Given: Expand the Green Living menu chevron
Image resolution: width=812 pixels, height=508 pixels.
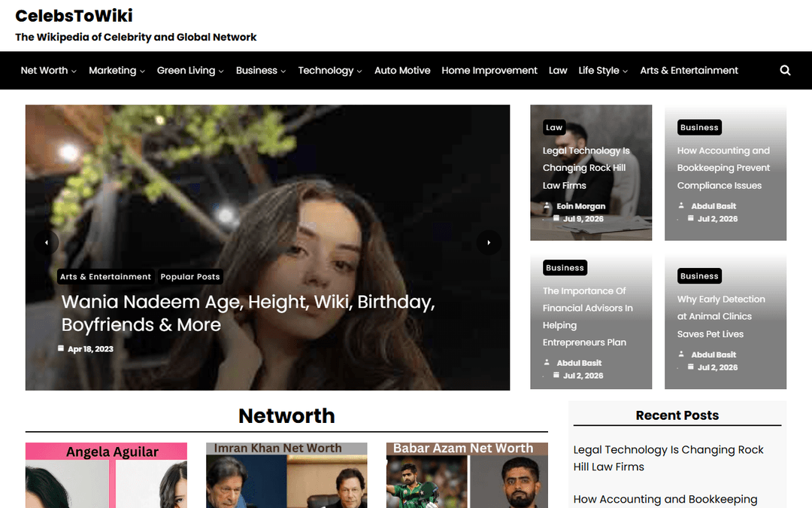Looking at the screenshot, I should tap(221, 71).
